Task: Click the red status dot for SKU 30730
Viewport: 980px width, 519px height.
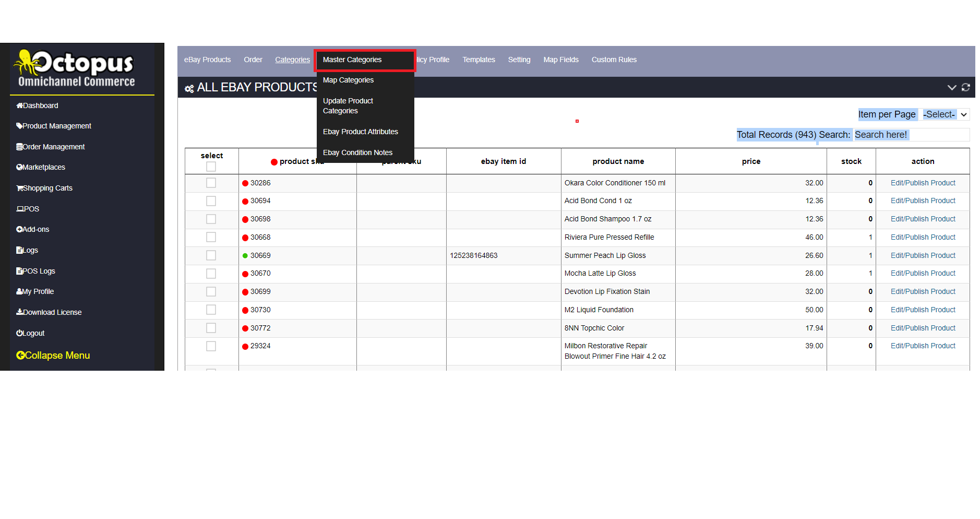Action: tap(245, 310)
